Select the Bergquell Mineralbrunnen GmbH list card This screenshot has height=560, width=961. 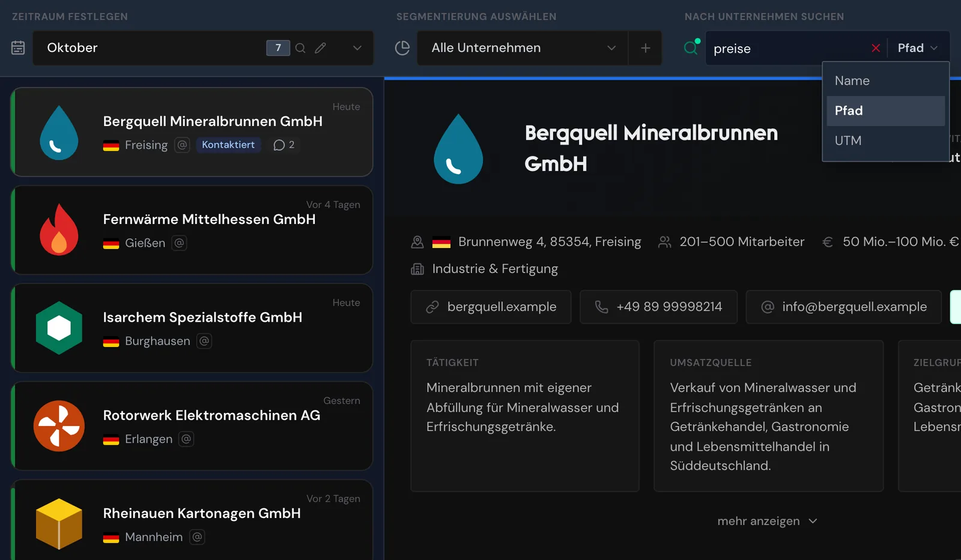tap(192, 132)
